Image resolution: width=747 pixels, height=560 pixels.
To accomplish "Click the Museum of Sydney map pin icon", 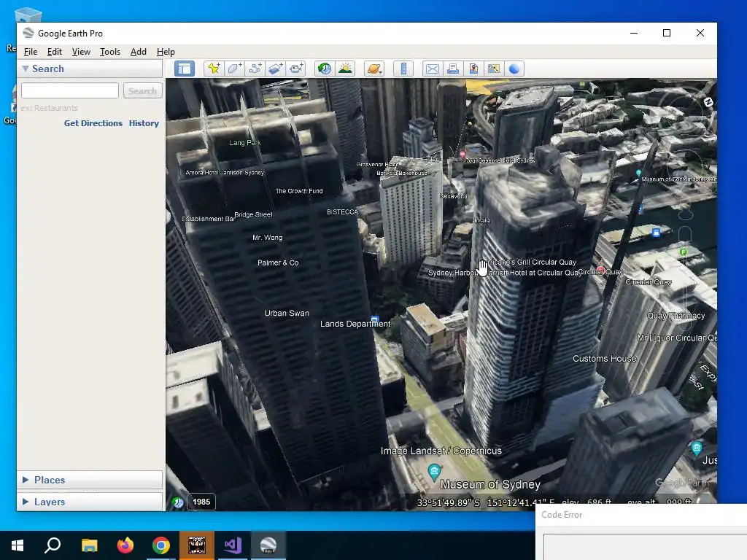I will 434,472.
